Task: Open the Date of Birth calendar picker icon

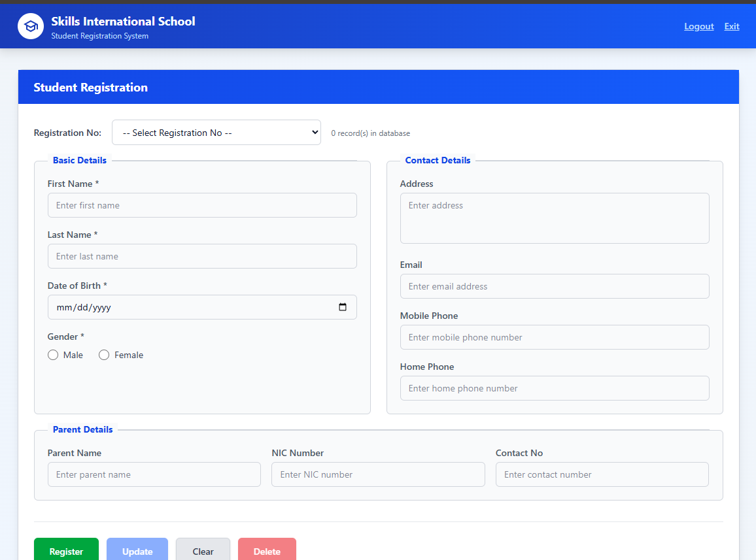Action: pyautogui.click(x=342, y=307)
